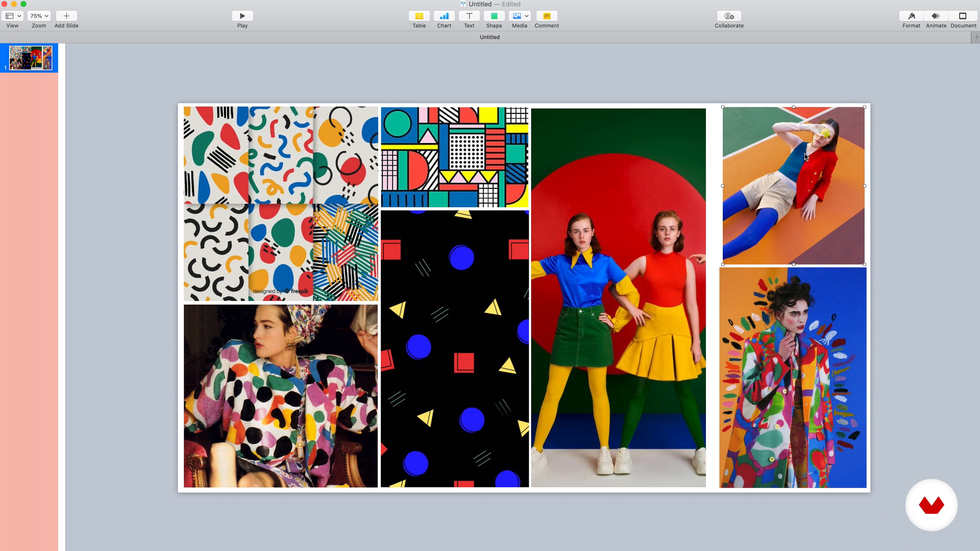Select the geometric Bauhaus pattern image
The image size is (980, 551).
(x=455, y=157)
